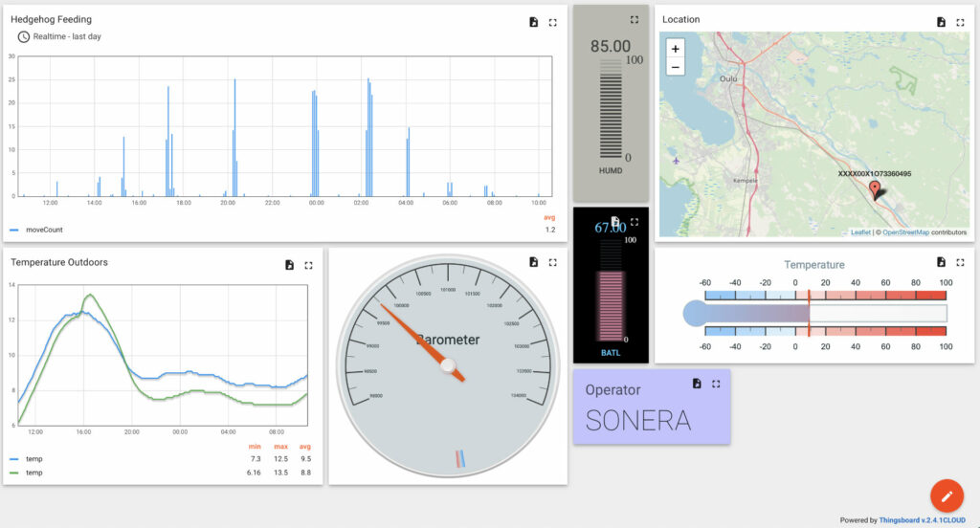Click the orange edit dashboard pencil button
The image size is (980, 528).
[x=947, y=496]
